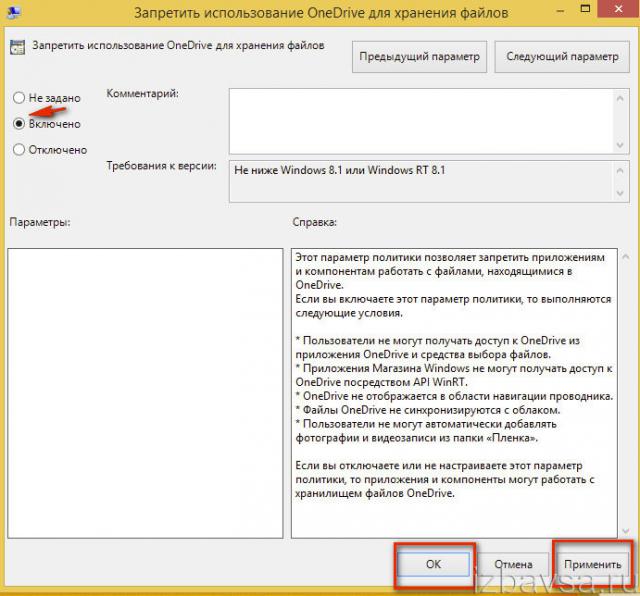The image size is (640, 596).
Task: Click the version requirements scroll-up arrow
Action: click(x=620, y=171)
